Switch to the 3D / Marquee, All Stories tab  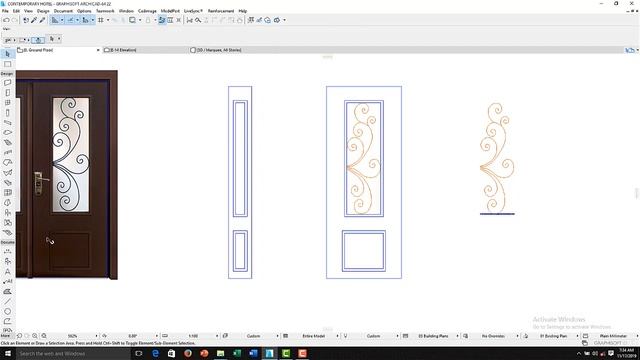(x=231, y=50)
